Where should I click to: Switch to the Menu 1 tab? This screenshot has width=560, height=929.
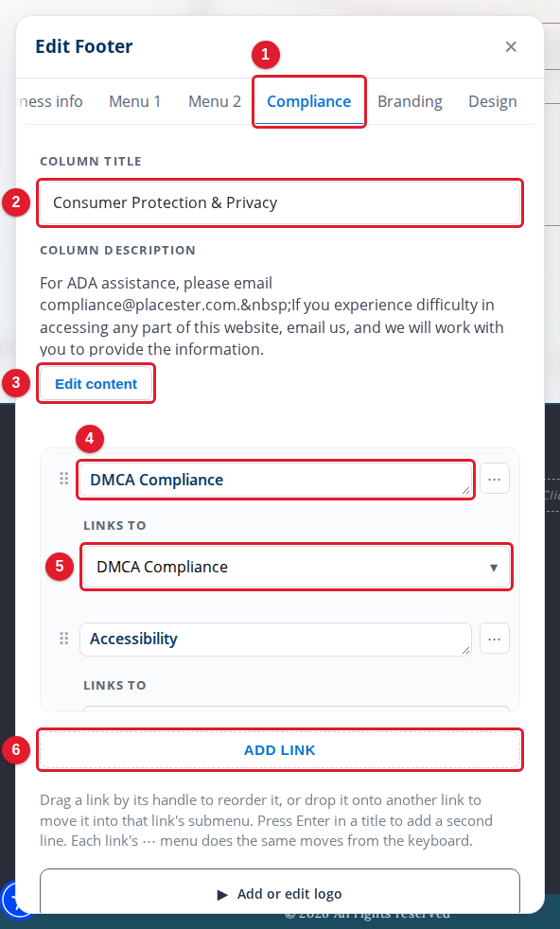click(x=134, y=101)
